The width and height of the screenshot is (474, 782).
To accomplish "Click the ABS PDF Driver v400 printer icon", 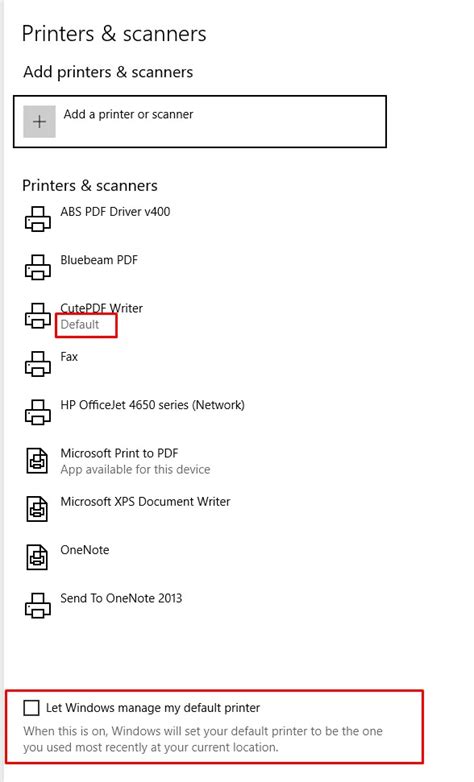I will pos(38,219).
